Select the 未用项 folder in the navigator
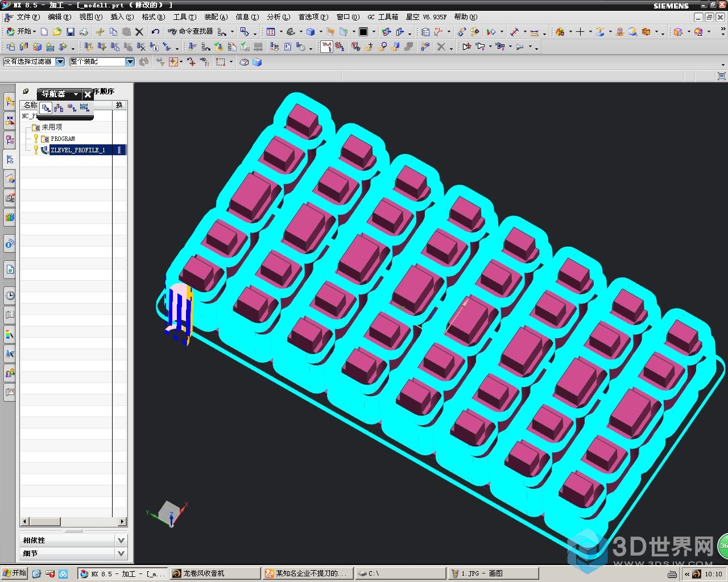The width and height of the screenshot is (728, 582). (52, 127)
